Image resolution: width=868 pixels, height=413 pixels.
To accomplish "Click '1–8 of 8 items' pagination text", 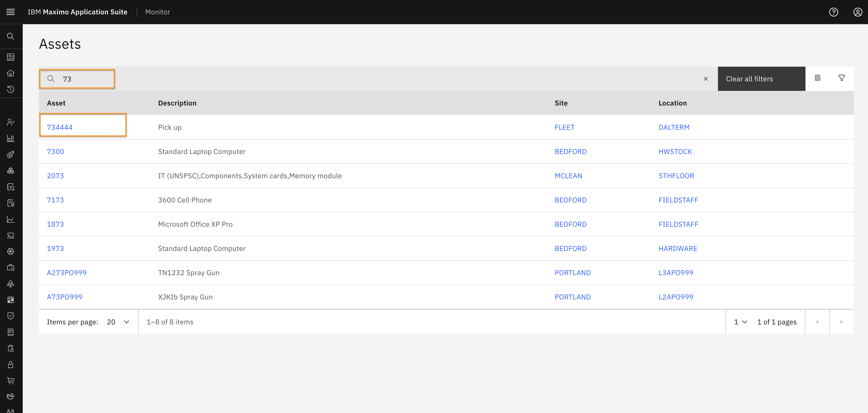I will (170, 322).
